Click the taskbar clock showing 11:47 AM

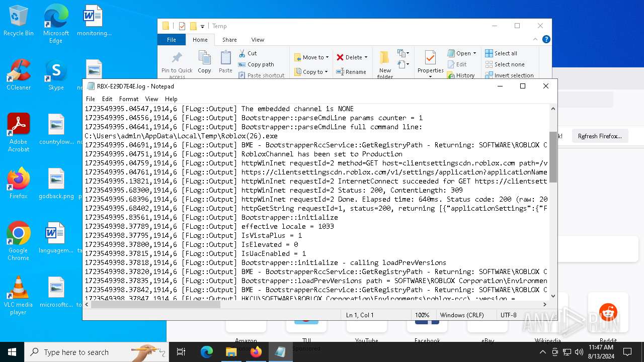[x=601, y=352]
